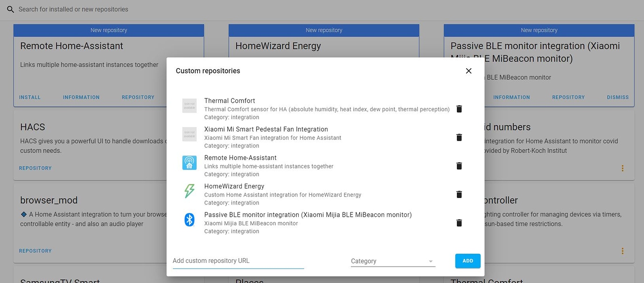Screen dimensions: 644x283
Task: Search for installed or new repositories
Action: pos(73,9)
